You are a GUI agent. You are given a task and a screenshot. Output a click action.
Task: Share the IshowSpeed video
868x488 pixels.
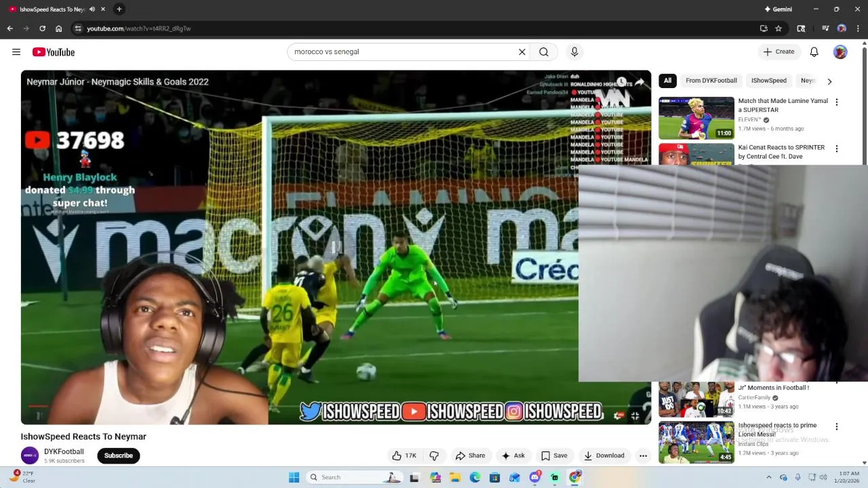click(x=470, y=455)
